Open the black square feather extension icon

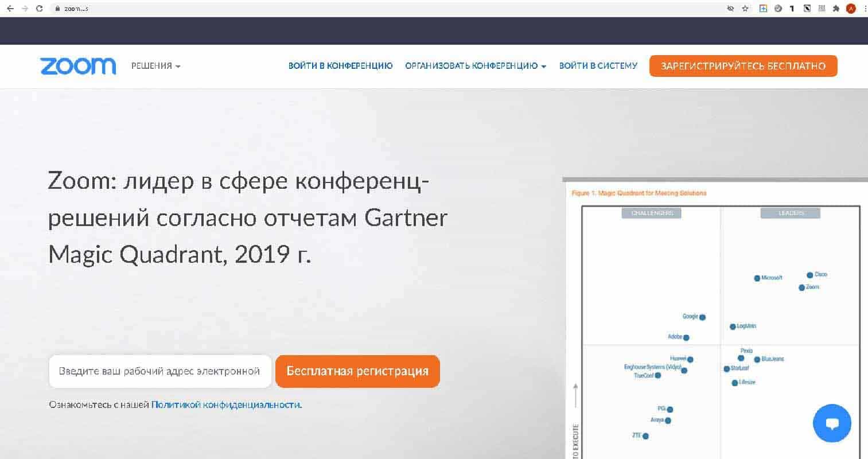(807, 9)
